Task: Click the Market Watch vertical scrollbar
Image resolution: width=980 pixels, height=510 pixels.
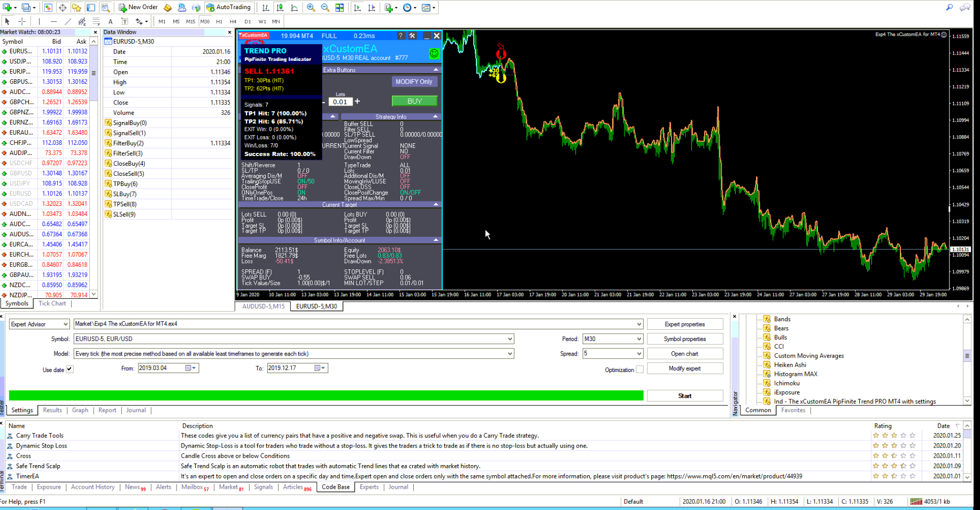Action: [x=94, y=168]
